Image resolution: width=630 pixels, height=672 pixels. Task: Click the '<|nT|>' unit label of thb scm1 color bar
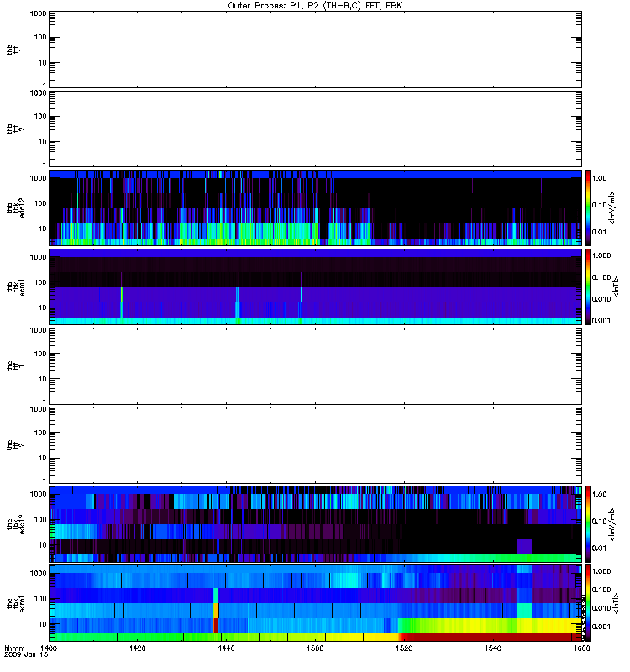[x=616, y=286]
